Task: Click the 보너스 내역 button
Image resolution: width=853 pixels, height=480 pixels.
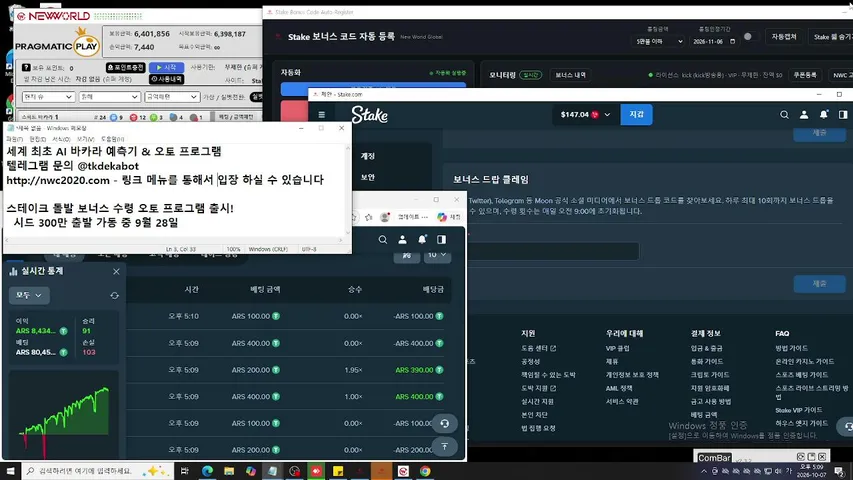Action: pyautogui.click(x=570, y=75)
